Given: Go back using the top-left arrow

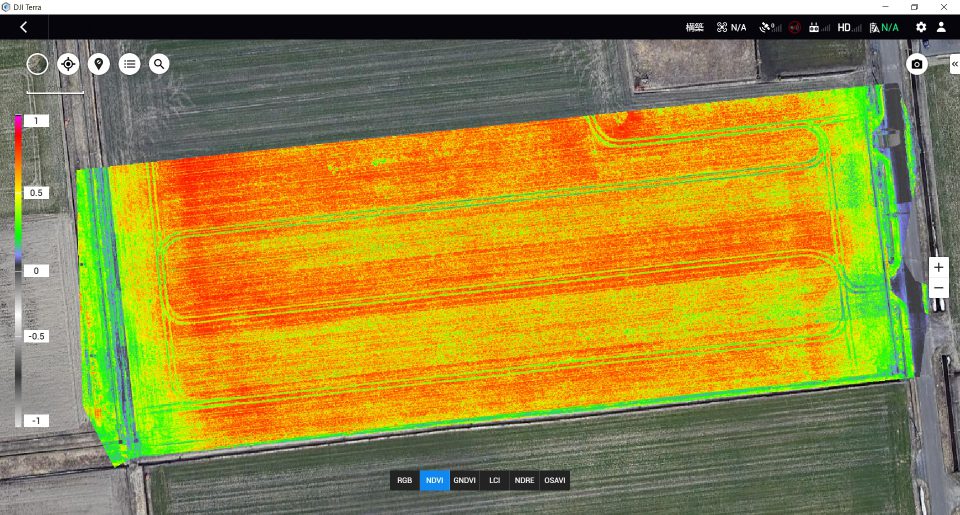Looking at the screenshot, I should point(23,27).
